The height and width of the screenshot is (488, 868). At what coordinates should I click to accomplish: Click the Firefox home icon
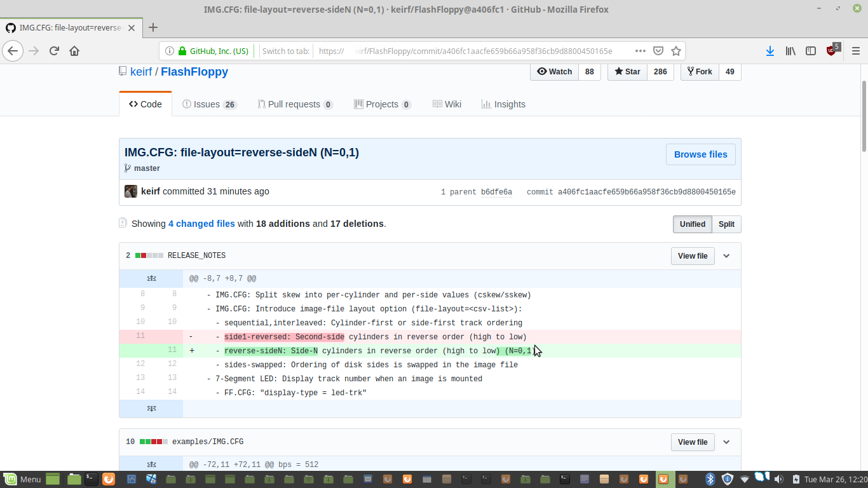point(74,51)
